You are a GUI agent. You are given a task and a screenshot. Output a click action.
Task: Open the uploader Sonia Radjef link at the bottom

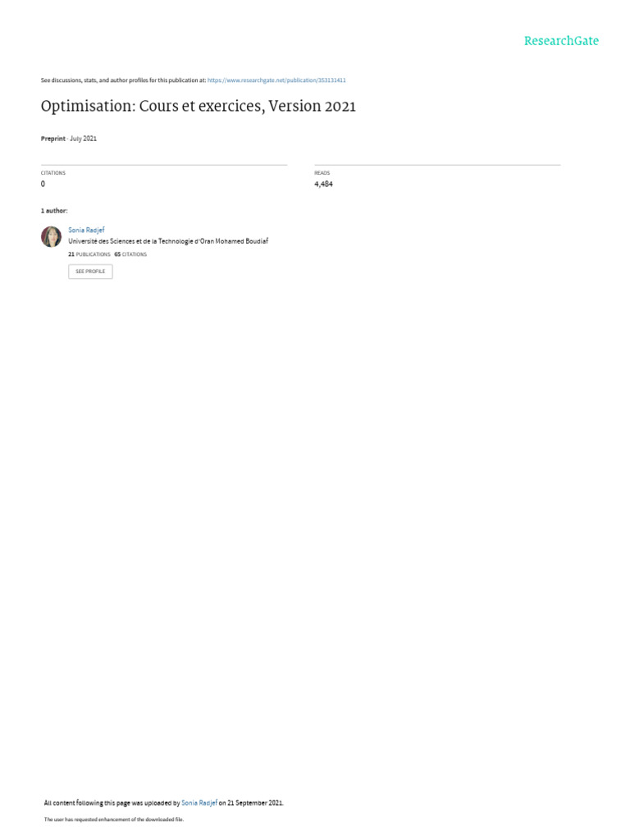pos(199,803)
